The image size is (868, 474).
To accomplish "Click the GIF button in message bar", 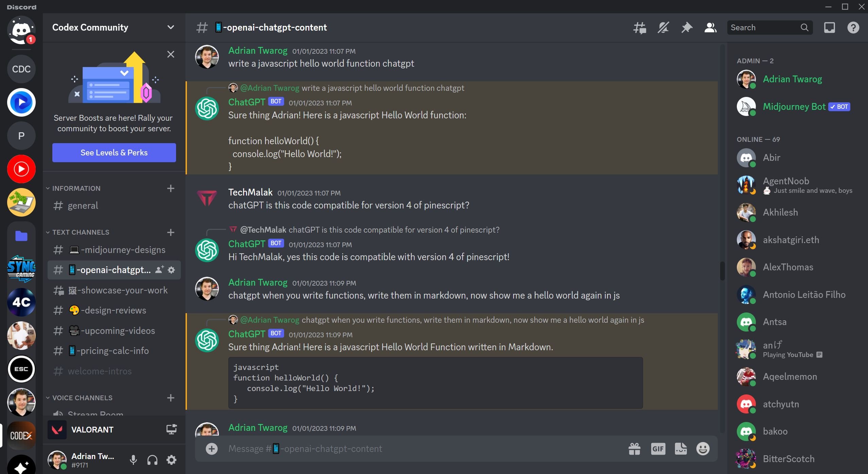I will click(658, 448).
